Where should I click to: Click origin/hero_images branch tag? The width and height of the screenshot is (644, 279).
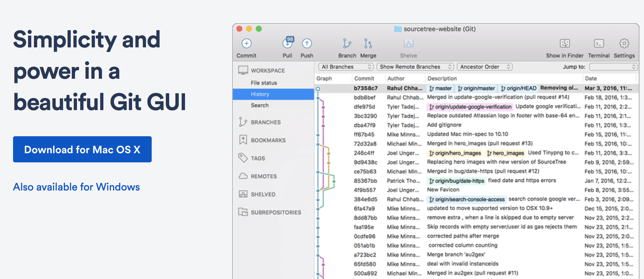click(455, 153)
